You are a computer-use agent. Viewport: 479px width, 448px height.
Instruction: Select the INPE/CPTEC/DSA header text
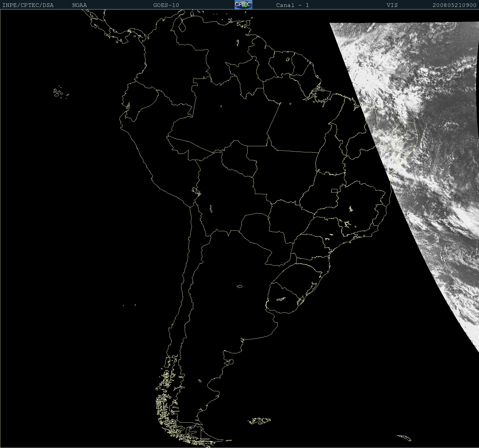tap(28, 5)
